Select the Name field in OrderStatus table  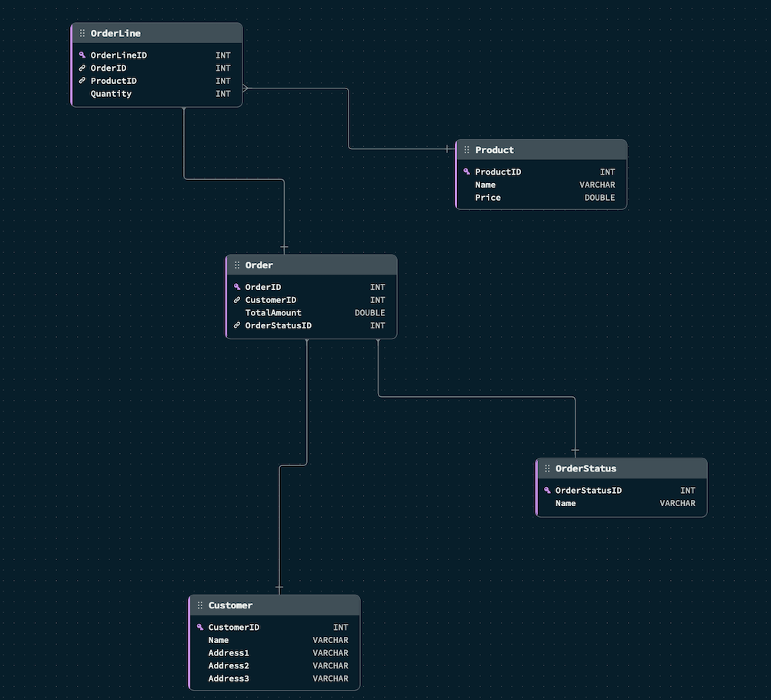(622, 503)
